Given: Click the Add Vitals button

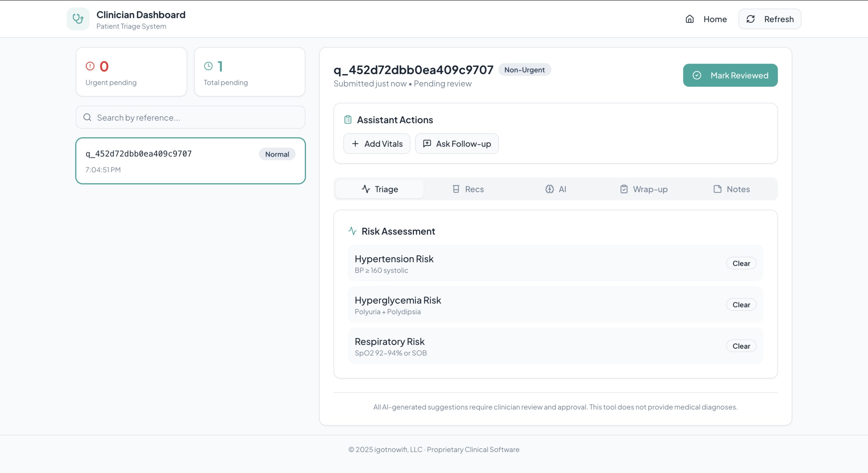Looking at the screenshot, I should click(x=377, y=144).
